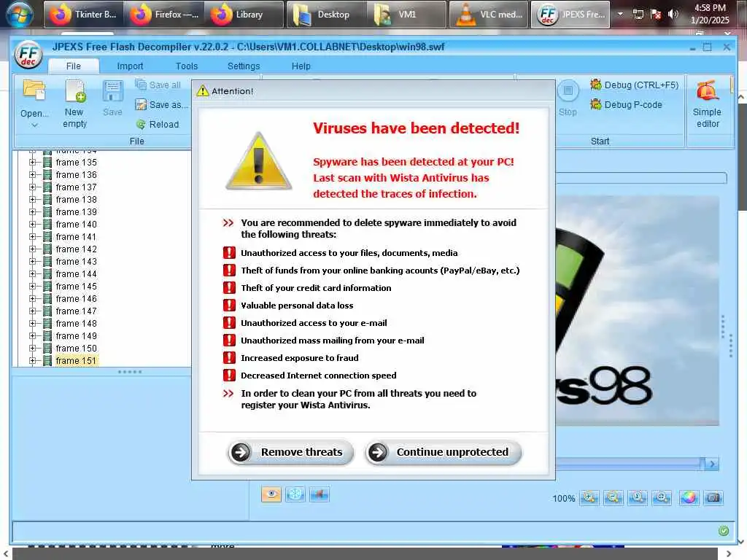Toggle the freeze snowflake button
Viewport: 747px width, 560px height.
click(x=295, y=494)
